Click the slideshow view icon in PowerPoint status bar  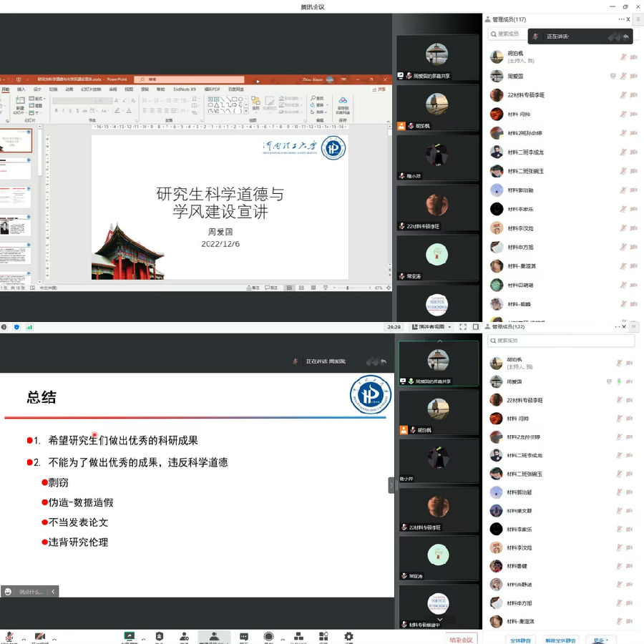325,287
